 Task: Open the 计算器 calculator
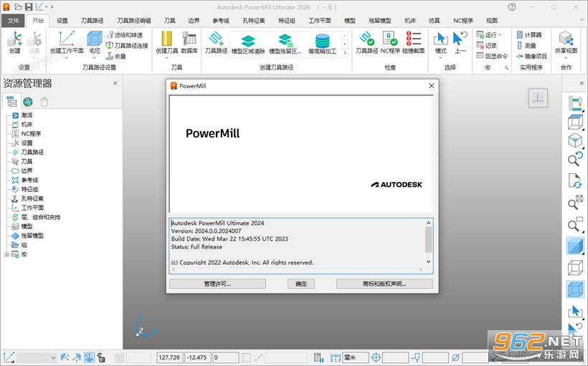coord(529,35)
